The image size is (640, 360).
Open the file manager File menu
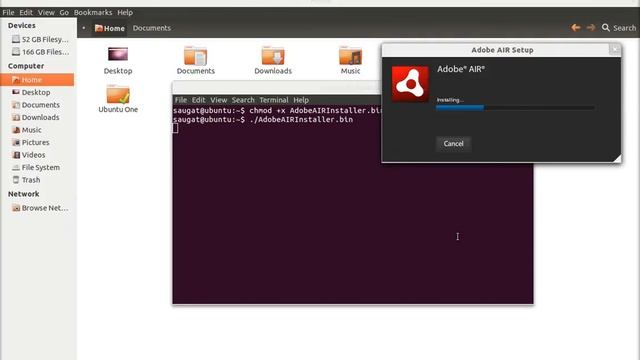8,12
